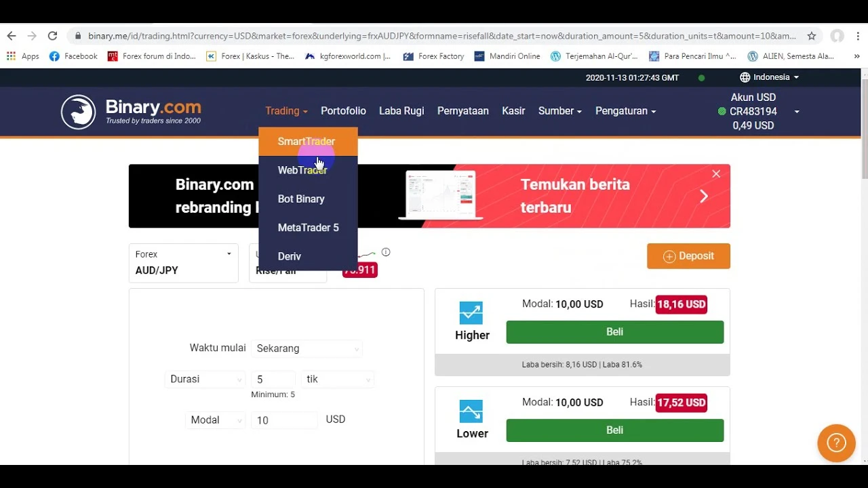Open the Forex | Kaskus bookmark
The image size is (868, 488).
click(250, 56)
